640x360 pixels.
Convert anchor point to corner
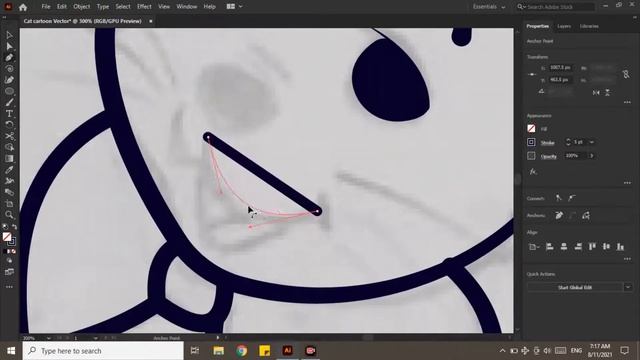tap(558, 198)
